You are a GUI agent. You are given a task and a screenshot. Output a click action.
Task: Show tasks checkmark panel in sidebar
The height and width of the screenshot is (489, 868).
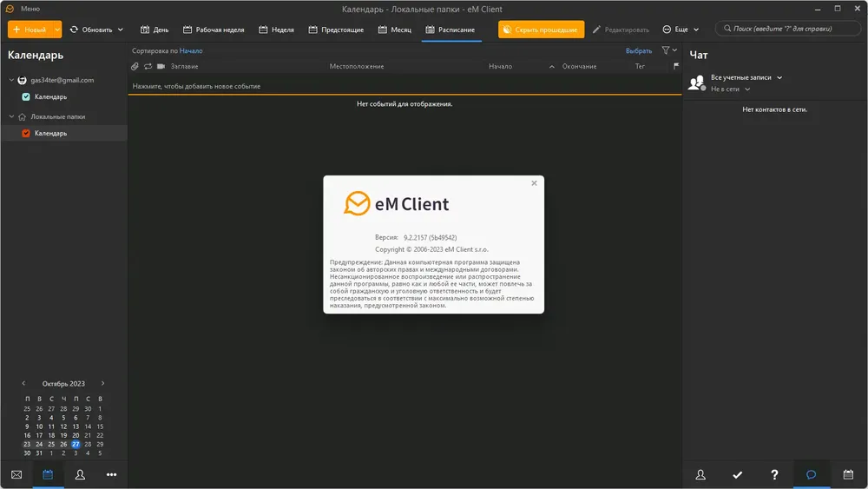point(737,474)
